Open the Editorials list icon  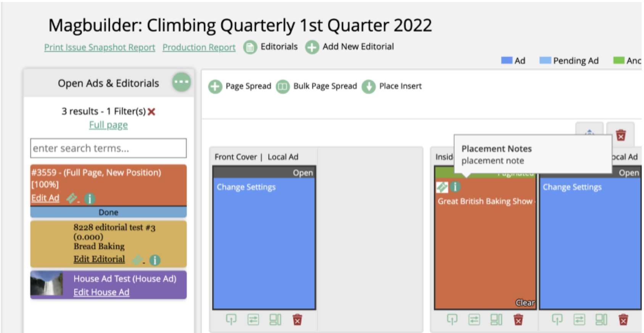coord(250,47)
